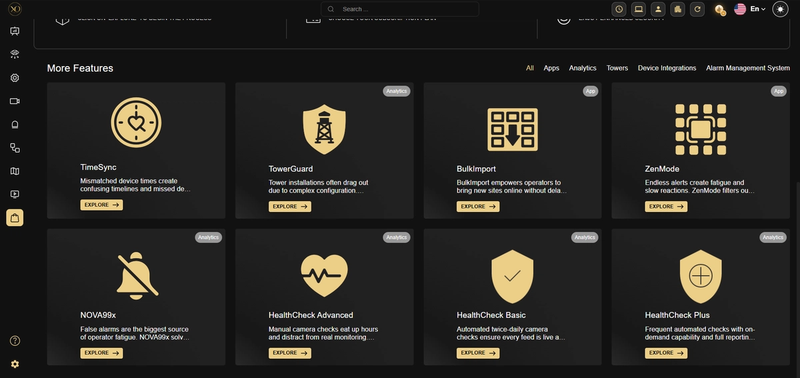
Task: Click the Analytics badge on HealthCheck Basic card
Action: pyautogui.click(x=585, y=237)
